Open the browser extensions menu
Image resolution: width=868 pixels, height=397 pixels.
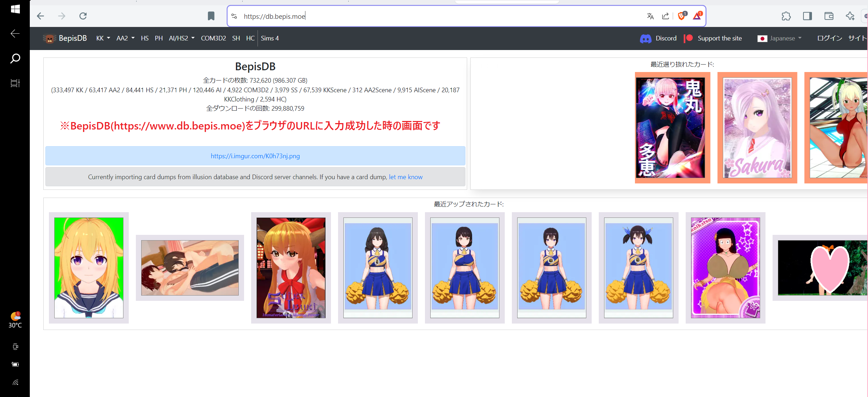[786, 16]
